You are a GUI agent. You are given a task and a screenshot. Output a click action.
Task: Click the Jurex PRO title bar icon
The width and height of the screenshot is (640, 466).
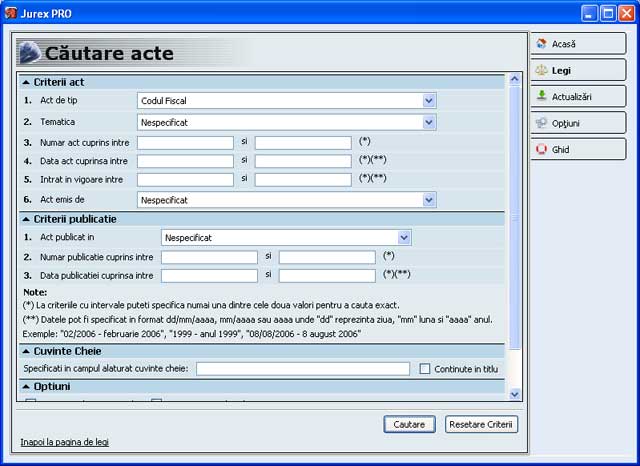pyautogui.click(x=11, y=13)
